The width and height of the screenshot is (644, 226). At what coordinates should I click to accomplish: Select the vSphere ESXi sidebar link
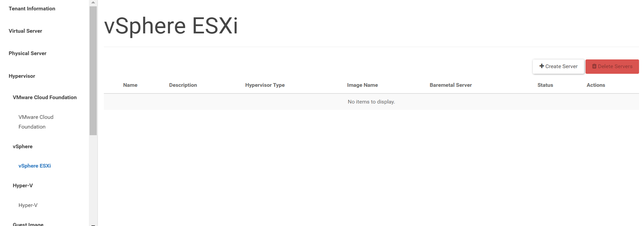(35, 166)
